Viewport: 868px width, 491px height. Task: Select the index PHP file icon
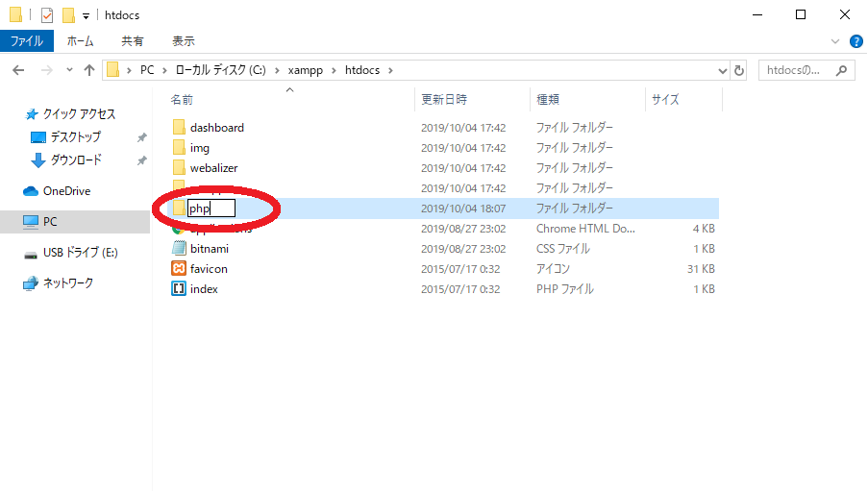pos(179,289)
